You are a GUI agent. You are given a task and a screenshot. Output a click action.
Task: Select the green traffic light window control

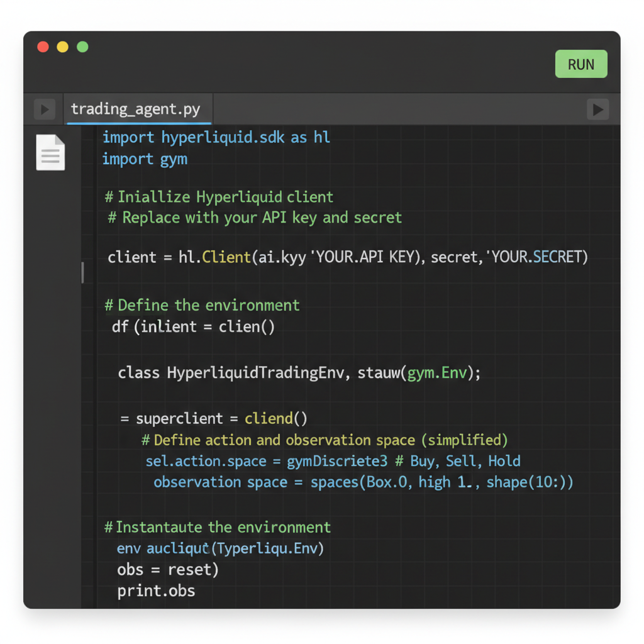82,47
